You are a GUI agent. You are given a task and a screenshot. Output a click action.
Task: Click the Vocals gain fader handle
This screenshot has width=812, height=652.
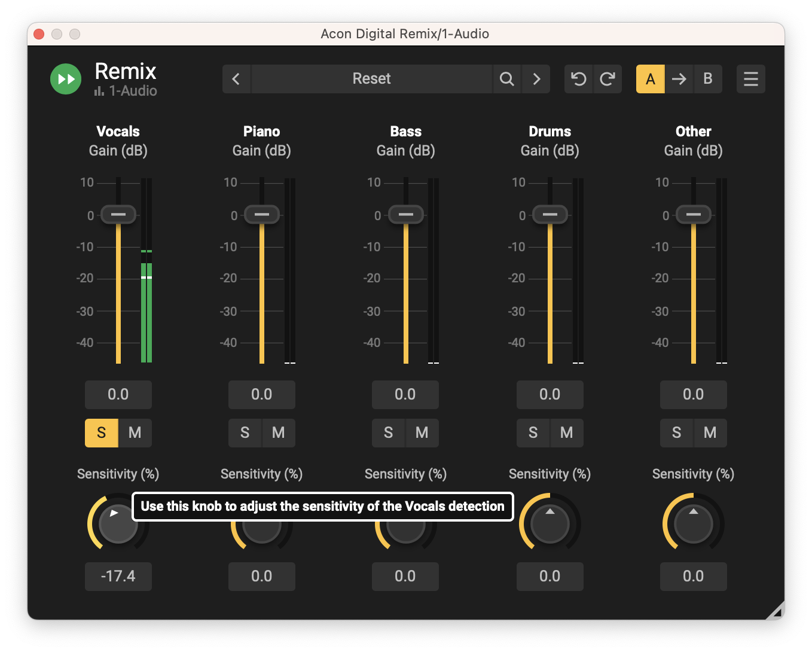(x=118, y=214)
